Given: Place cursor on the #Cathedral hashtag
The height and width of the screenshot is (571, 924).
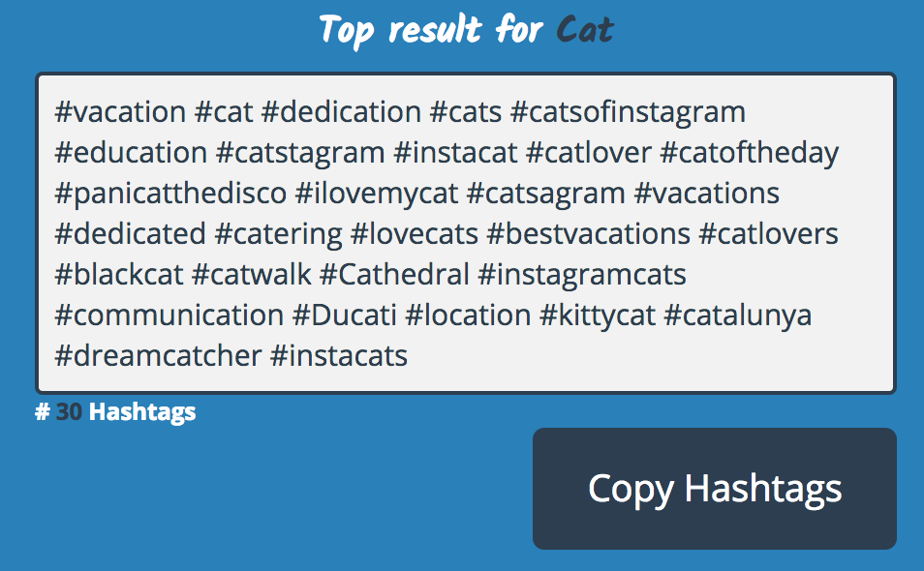Looking at the screenshot, I should (394, 275).
